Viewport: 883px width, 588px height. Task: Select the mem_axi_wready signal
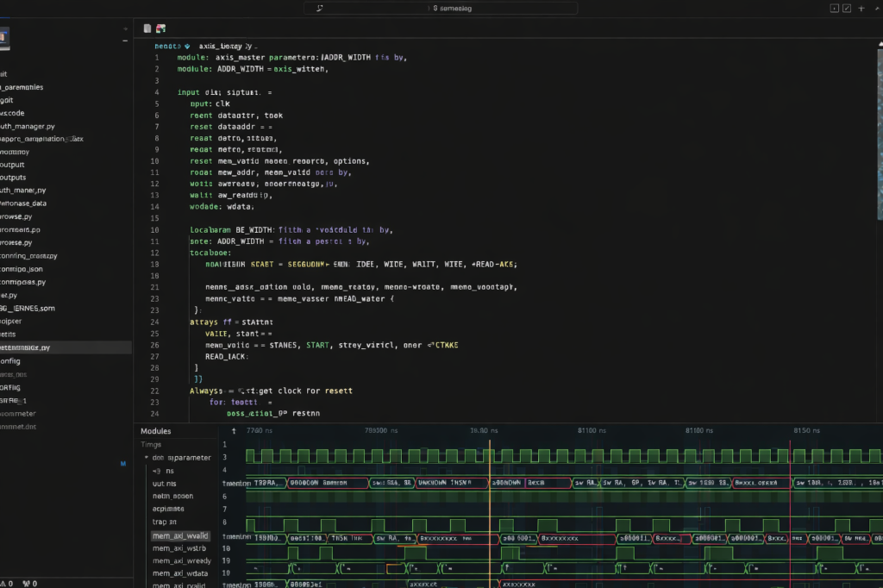click(181, 560)
